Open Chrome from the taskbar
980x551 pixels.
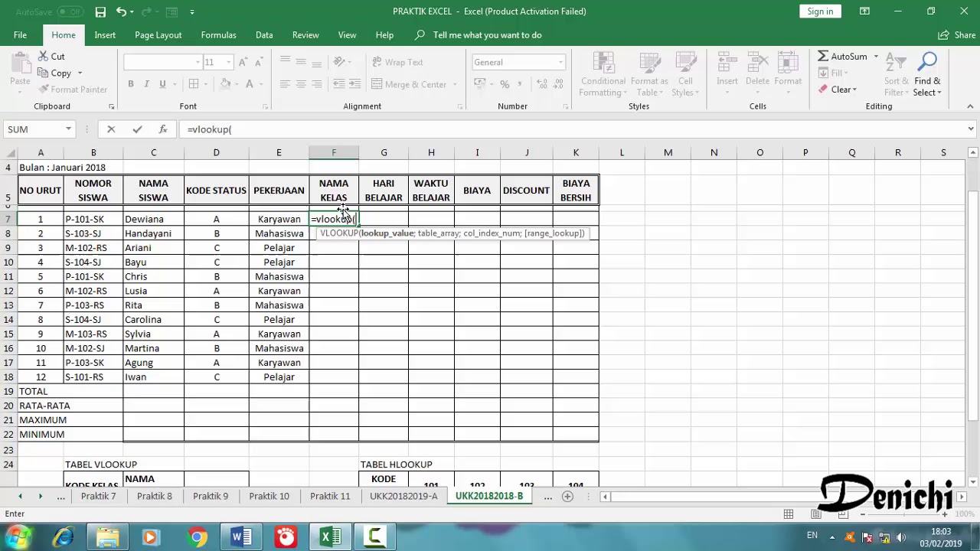[x=198, y=537]
